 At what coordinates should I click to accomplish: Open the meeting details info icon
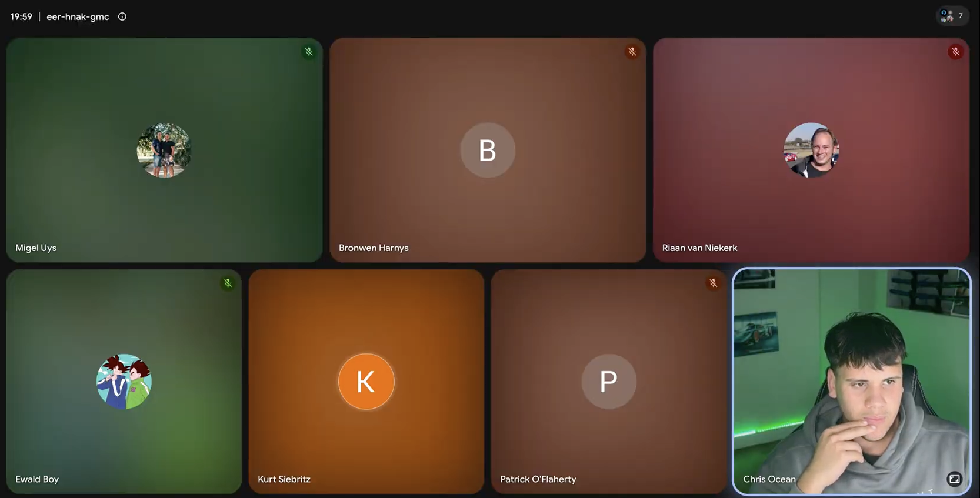coord(122,16)
